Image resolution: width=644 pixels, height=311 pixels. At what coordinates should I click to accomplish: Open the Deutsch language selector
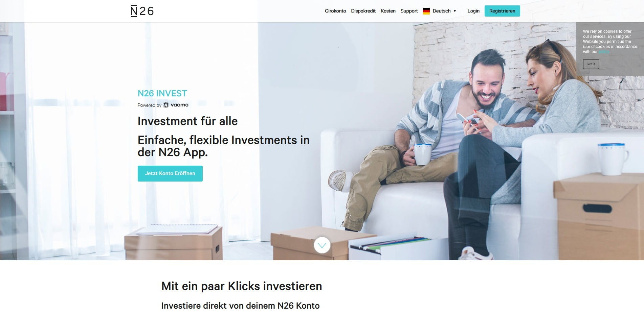[442, 11]
